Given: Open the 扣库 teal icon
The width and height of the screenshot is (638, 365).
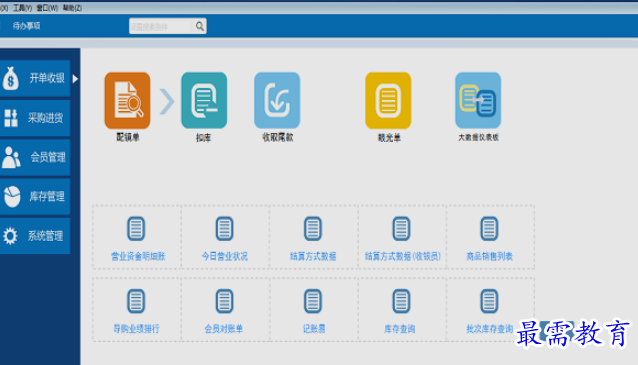Looking at the screenshot, I should tap(204, 101).
